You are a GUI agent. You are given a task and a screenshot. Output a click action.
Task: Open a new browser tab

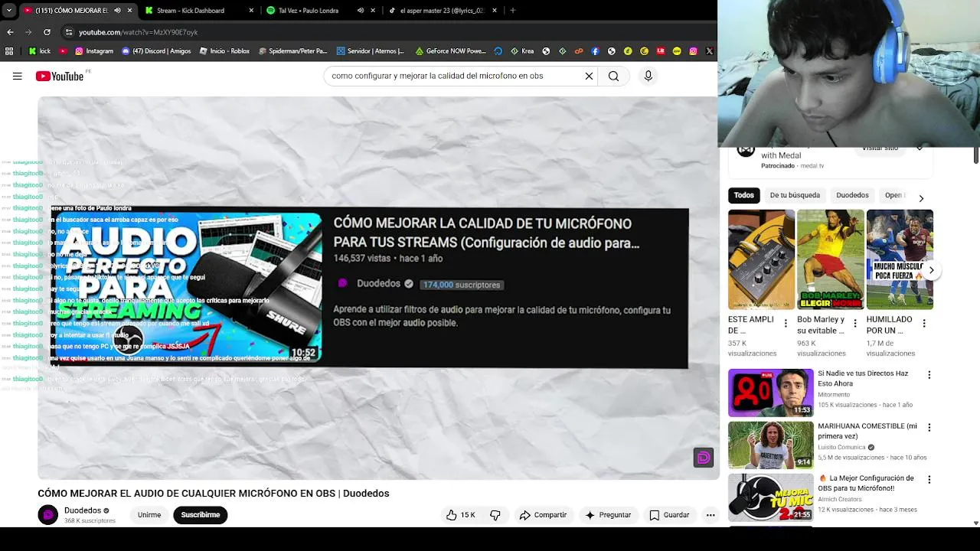click(x=512, y=11)
